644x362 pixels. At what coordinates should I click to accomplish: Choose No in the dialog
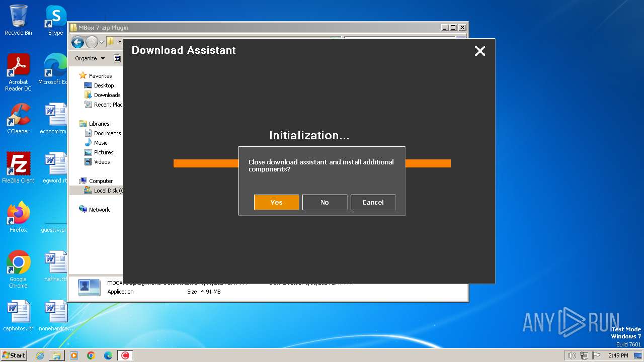[x=325, y=202]
